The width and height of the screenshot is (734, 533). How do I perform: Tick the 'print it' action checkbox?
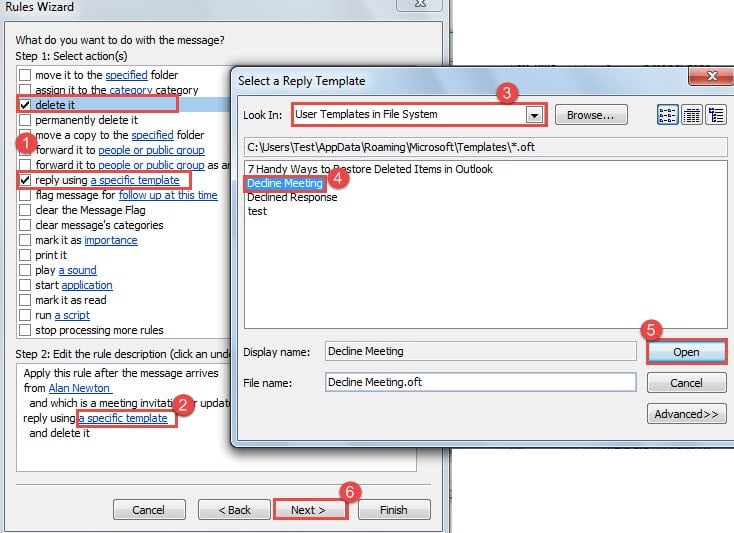pos(24,255)
